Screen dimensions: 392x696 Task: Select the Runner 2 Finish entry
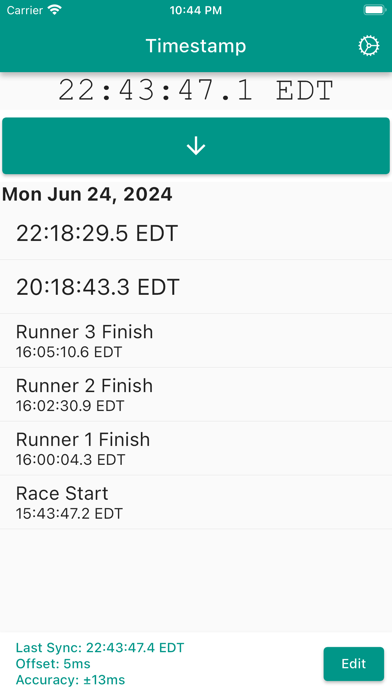196,395
